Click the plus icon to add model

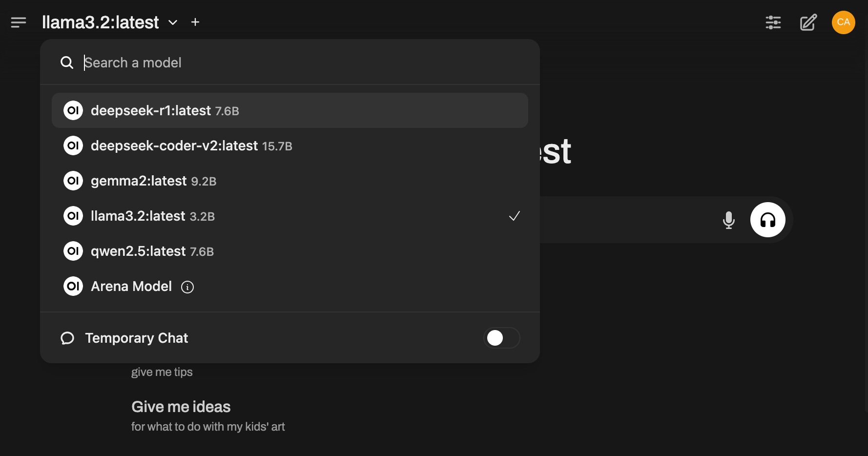(195, 22)
